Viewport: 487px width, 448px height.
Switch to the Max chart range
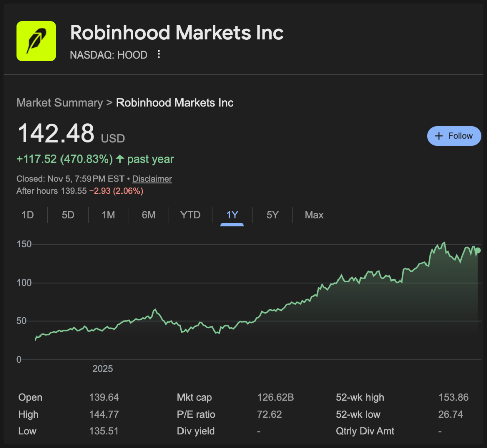314,215
